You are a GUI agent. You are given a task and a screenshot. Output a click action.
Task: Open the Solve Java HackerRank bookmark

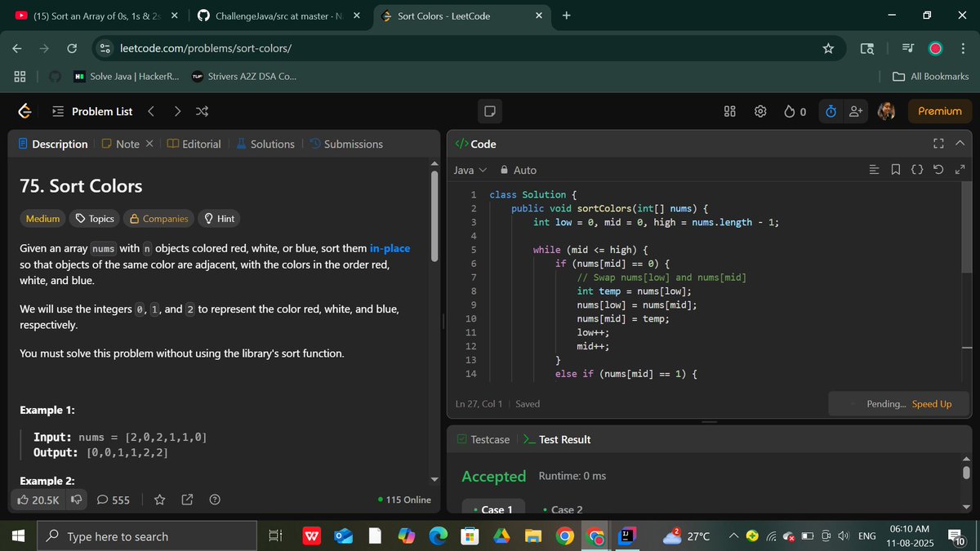click(127, 77)
